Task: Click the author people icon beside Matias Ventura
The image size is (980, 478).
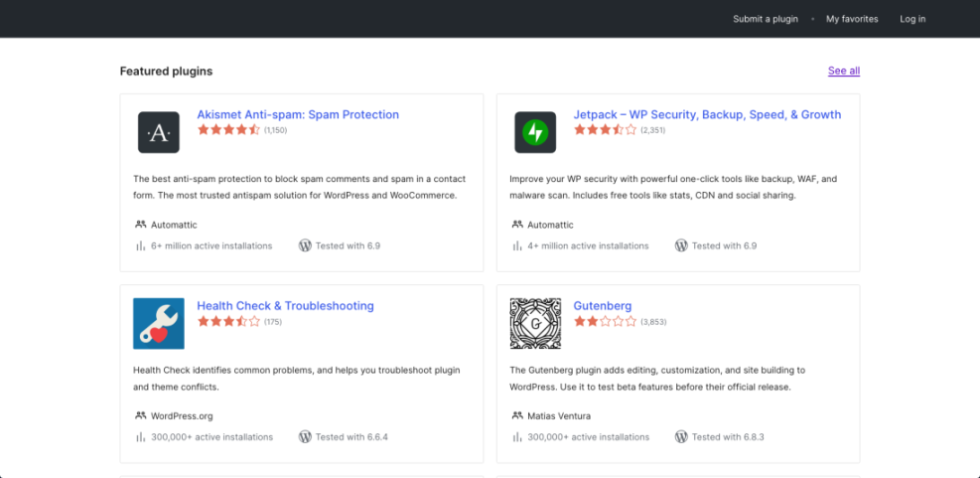Action: (517, 416)
